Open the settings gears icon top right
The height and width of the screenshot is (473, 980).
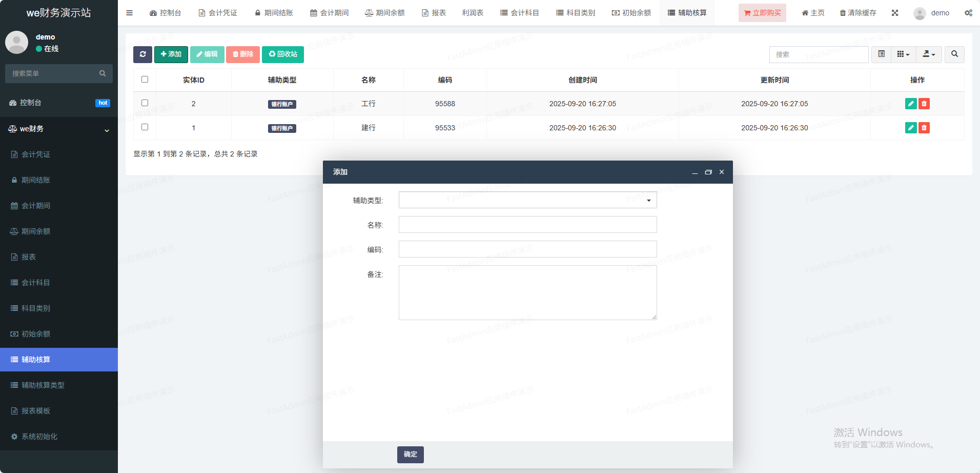pos(968,13)
